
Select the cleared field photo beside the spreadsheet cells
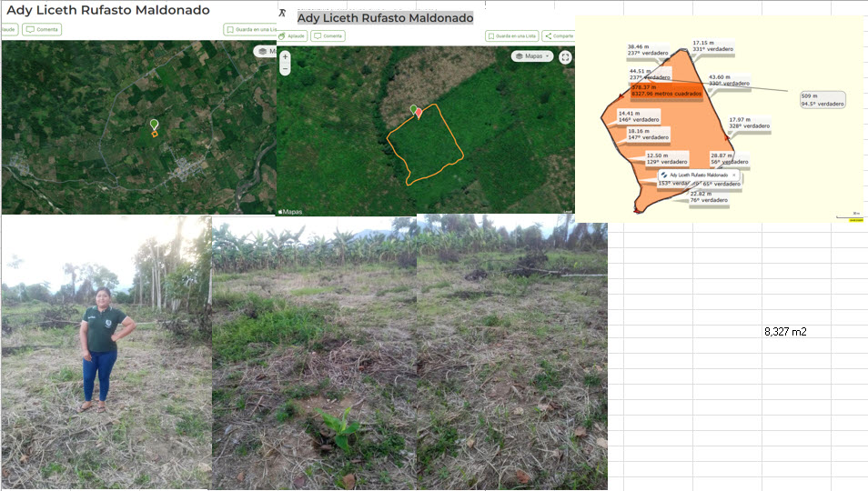click(511, 352)
